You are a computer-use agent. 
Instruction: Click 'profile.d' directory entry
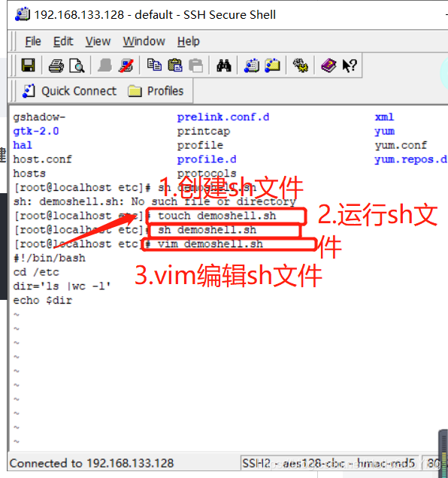point(207,159)
